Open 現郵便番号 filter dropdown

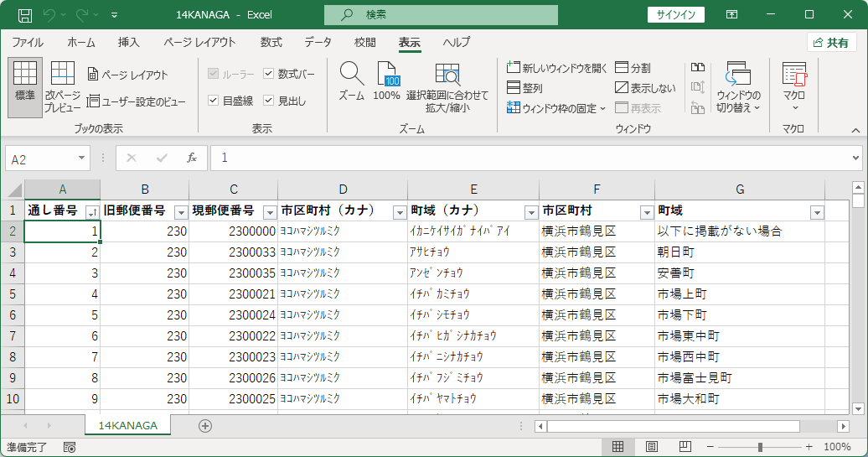click(270, 212)
